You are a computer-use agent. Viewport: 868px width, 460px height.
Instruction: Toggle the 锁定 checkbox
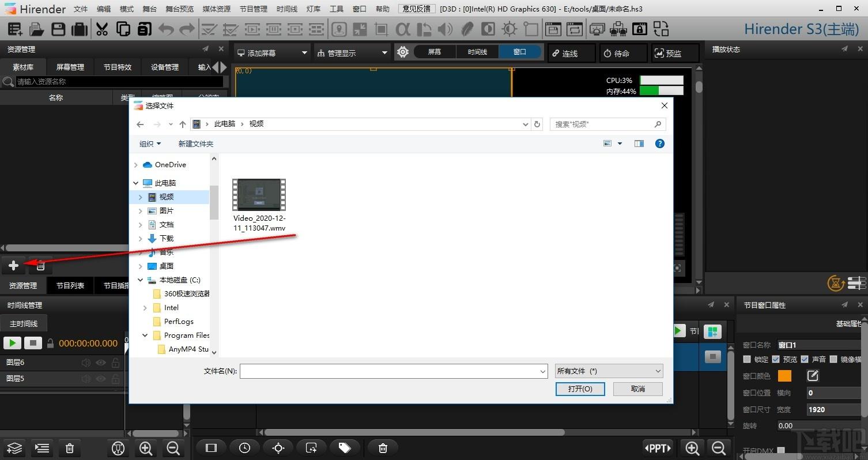click(747, 359)
